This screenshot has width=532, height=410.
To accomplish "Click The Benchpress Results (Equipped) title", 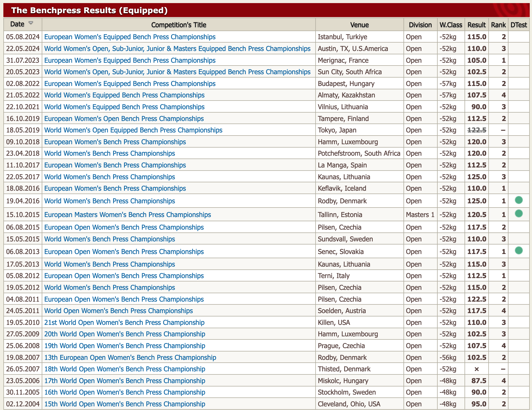I will pos(89,10).
